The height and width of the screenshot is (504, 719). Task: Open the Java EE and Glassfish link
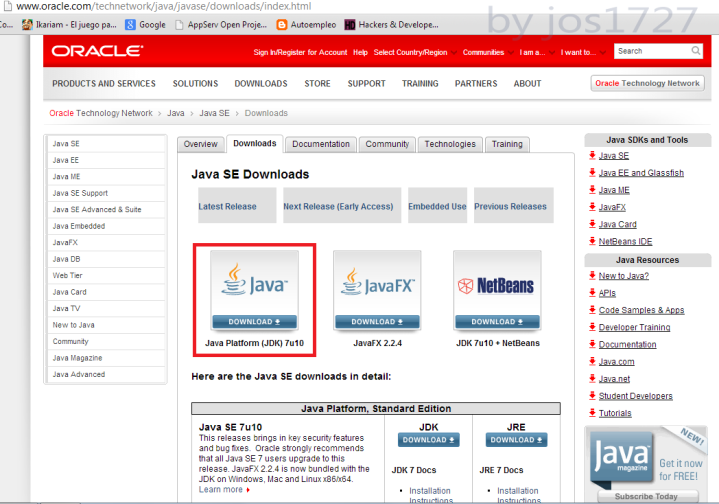pos(641,173)
